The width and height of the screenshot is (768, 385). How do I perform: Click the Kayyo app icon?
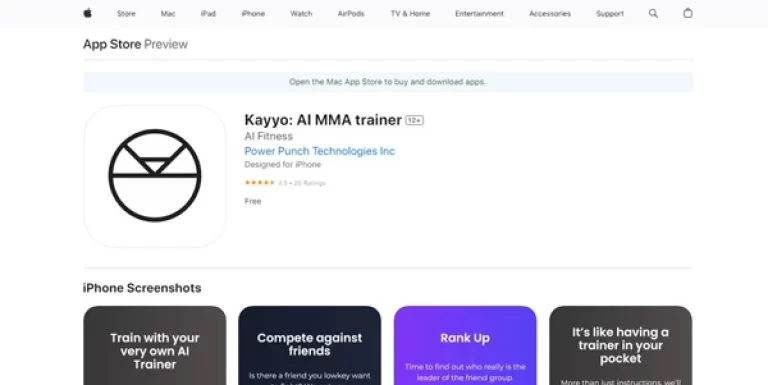tap(155, 176)
